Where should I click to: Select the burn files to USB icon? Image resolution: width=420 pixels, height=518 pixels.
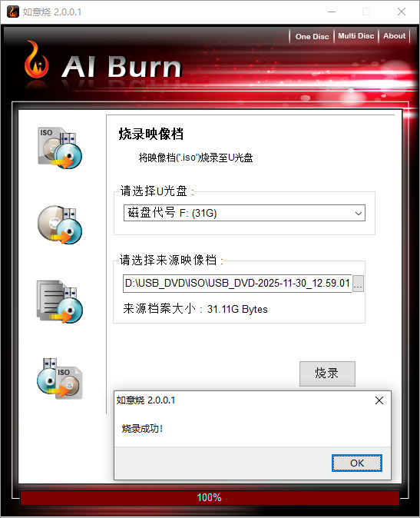click(x=60, y=301)
